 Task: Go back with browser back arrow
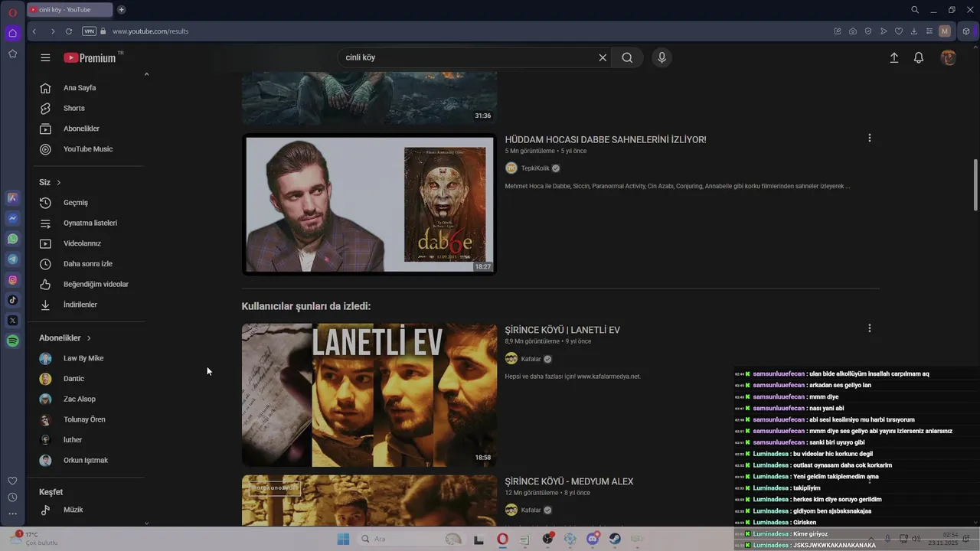tap(34, 31)
